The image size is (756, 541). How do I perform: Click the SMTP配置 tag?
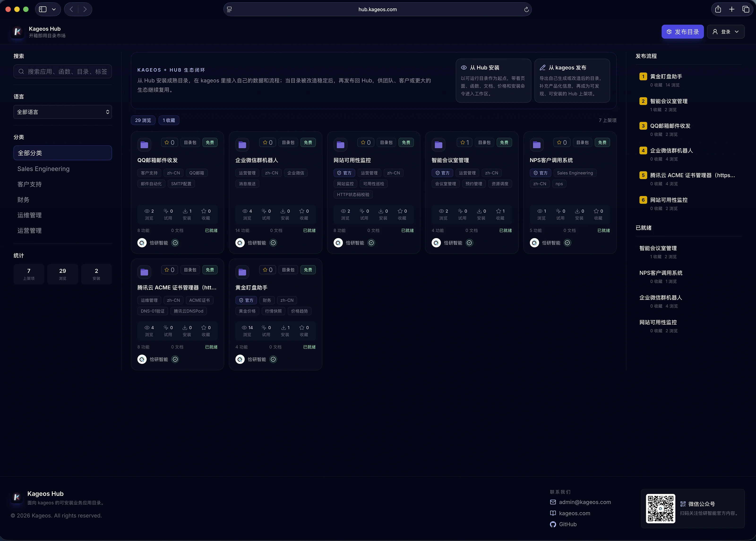(181, 184)
